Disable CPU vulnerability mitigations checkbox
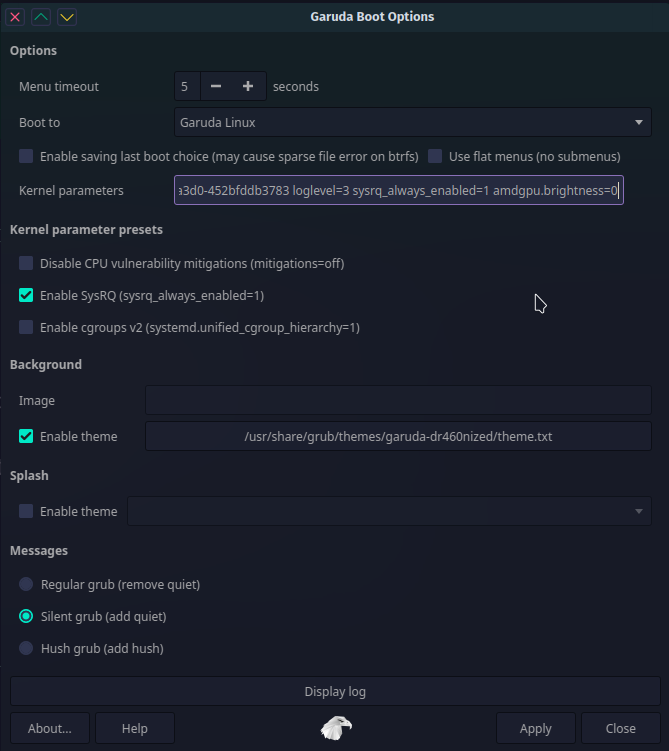 pyautogui.click(x=26, y=264)
